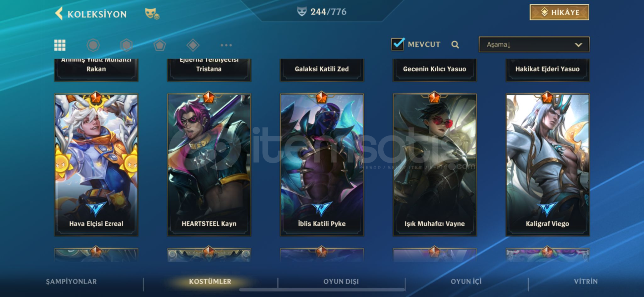
Task: Filter by the circle rarity icon
Action: click(93, 45)
